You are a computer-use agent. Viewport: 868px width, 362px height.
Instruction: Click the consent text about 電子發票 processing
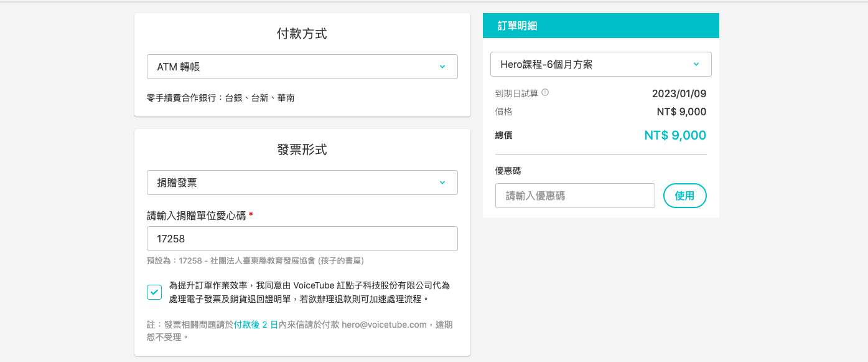pos(309,292)
